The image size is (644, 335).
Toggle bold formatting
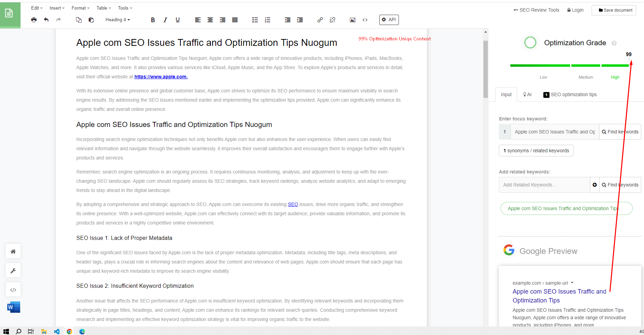pos(153,20)
